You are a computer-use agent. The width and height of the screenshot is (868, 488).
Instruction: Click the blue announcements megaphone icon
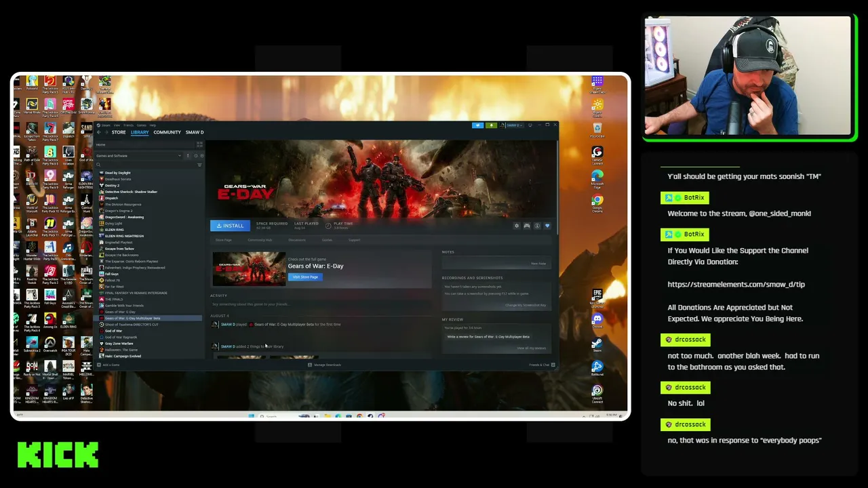coord(478,125)
